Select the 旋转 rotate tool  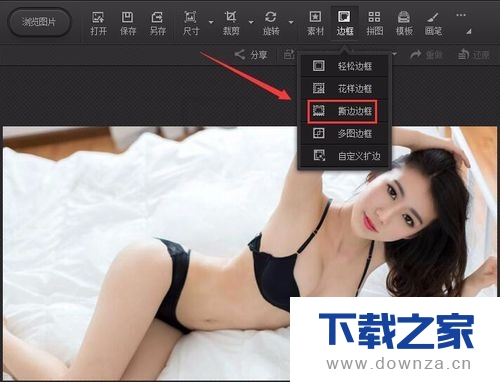click(271, 23)
